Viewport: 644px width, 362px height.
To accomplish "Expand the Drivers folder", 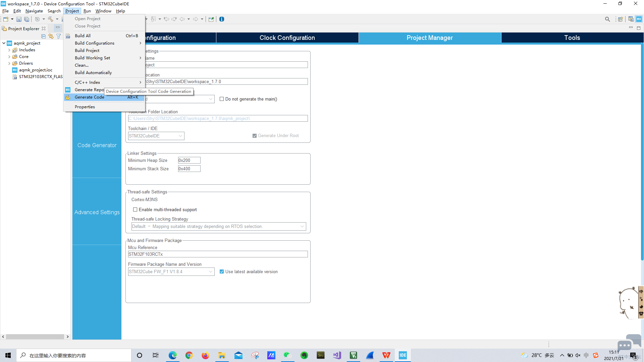I will click(x=9, y=63).
